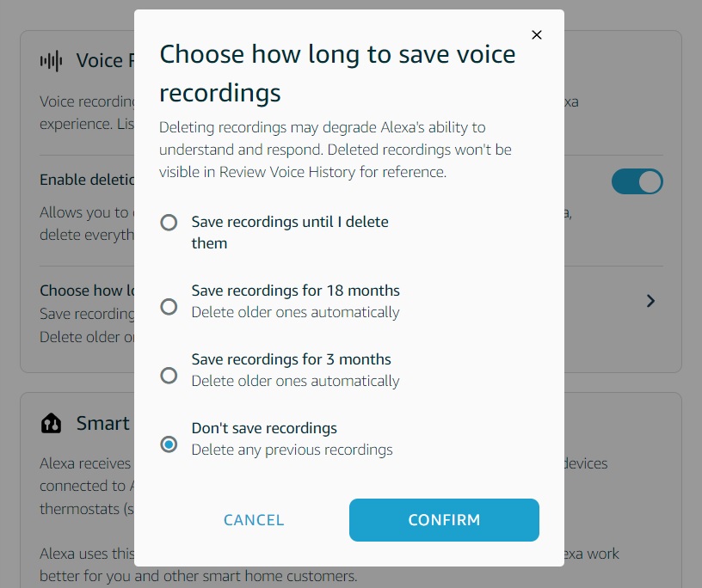Toggle the Enable deletion by voice switch
The height and width of the screenshot is (588, 702).
pyautogui.click(x=637, y=181)
